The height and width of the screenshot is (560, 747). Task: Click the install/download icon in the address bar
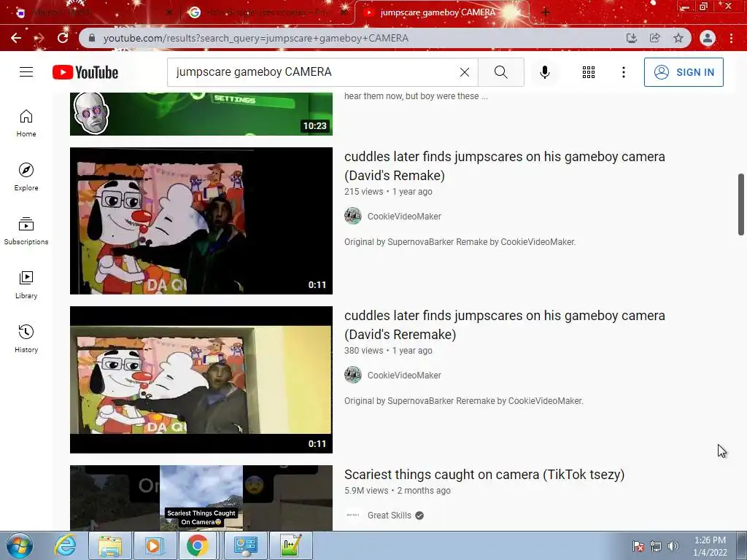(x=632, y=38)
